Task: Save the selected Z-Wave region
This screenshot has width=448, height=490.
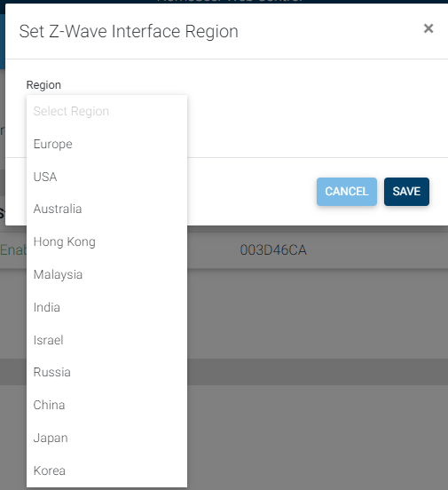Action: coord(406,192)
